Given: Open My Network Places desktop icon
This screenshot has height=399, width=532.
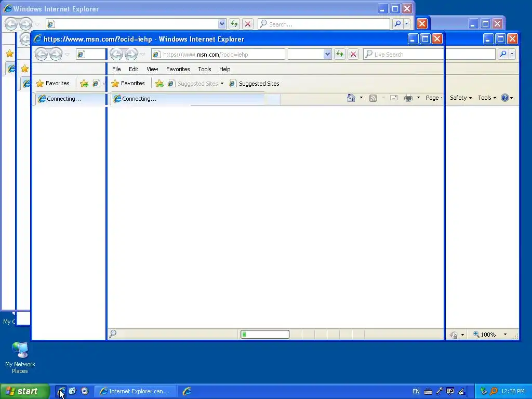Looking at the screenshot, I should coord(20,357).
